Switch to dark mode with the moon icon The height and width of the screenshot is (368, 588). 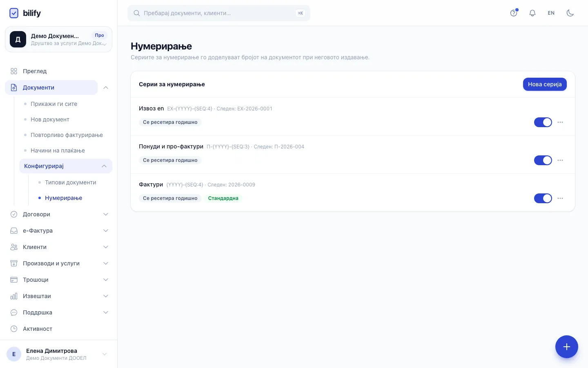(x=570, y=13)
